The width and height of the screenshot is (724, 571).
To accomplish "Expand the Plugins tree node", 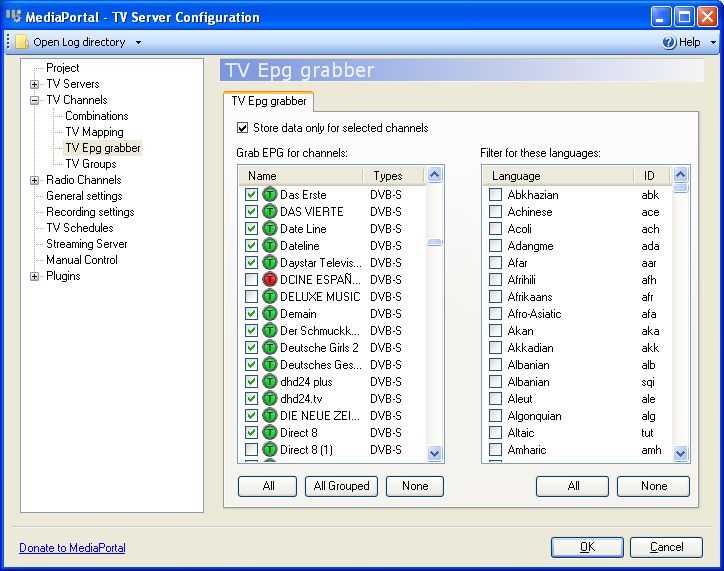I will click(35, 276).
